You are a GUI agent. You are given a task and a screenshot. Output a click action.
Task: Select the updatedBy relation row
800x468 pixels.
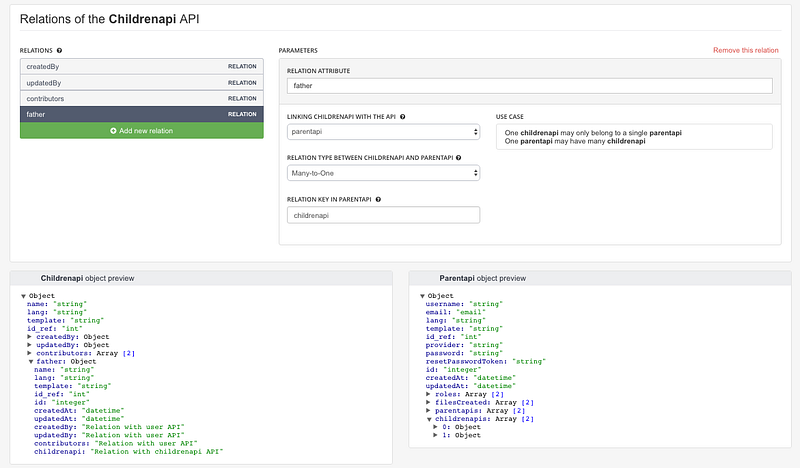(x=142, y=83)
